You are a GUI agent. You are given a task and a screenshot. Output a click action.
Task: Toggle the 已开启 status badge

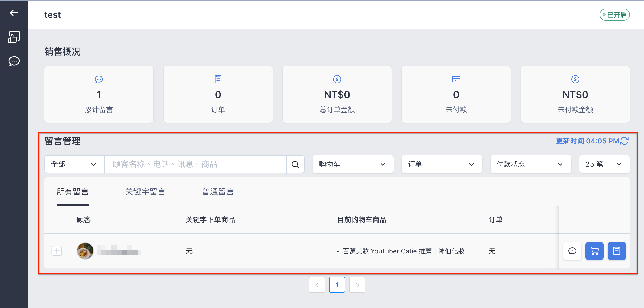tap(614, 15)
